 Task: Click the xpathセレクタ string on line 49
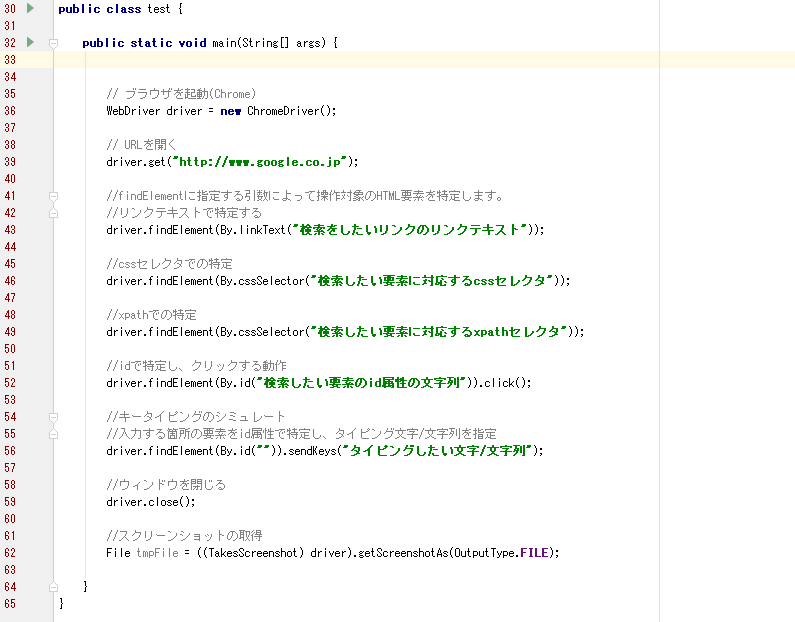(442, 332)
